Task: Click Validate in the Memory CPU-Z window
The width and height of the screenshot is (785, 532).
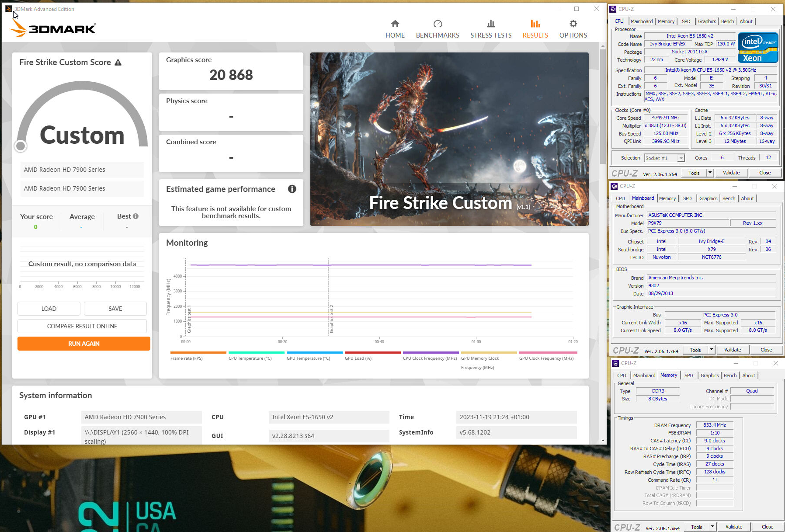Action: coord(733,527)
